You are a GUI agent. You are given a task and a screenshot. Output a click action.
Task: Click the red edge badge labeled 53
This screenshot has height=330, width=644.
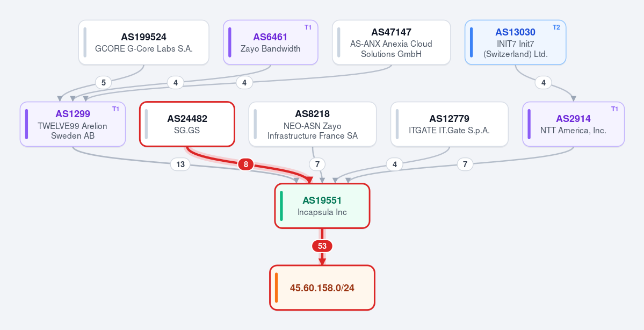point(322,246)
